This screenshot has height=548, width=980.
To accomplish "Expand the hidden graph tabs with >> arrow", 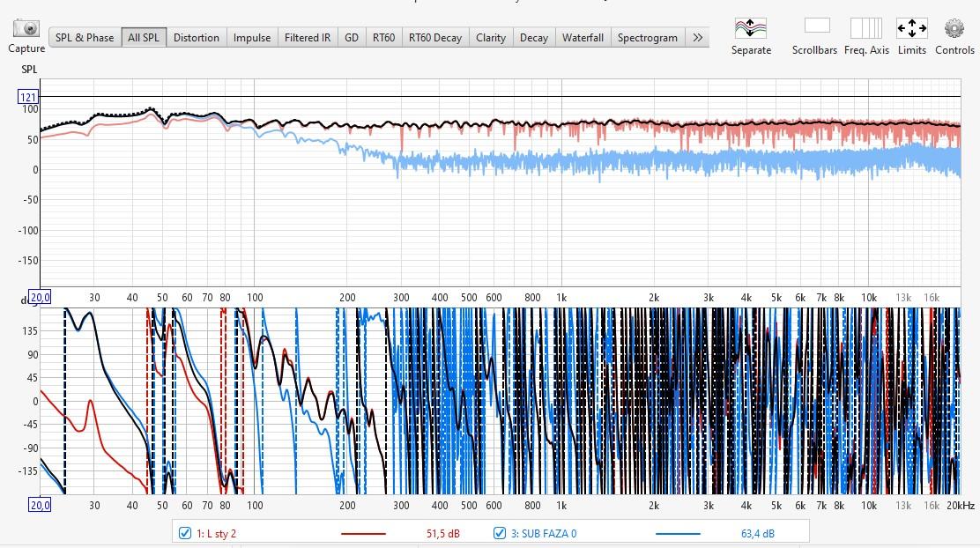I will (697, 38).
